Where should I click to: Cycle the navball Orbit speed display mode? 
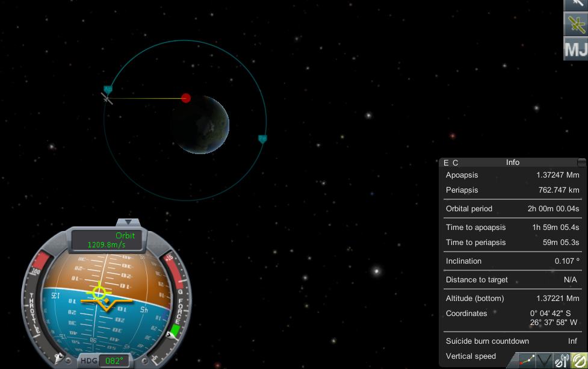pyautogui.click(x=107, y=240)
